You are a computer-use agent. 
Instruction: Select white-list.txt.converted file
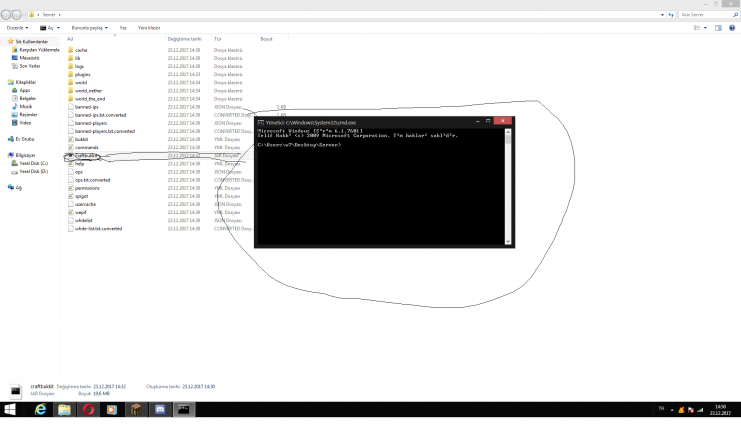point(98,228)
